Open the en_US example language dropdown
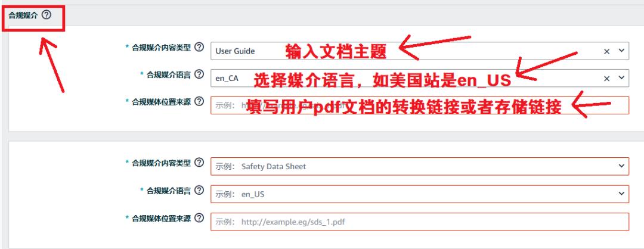This screenshot has height=249, width=644. (420, 194)
